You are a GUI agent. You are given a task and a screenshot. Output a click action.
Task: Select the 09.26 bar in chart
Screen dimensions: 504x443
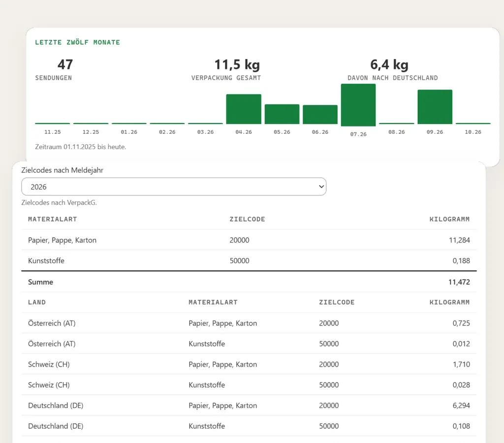pos(435,107)
